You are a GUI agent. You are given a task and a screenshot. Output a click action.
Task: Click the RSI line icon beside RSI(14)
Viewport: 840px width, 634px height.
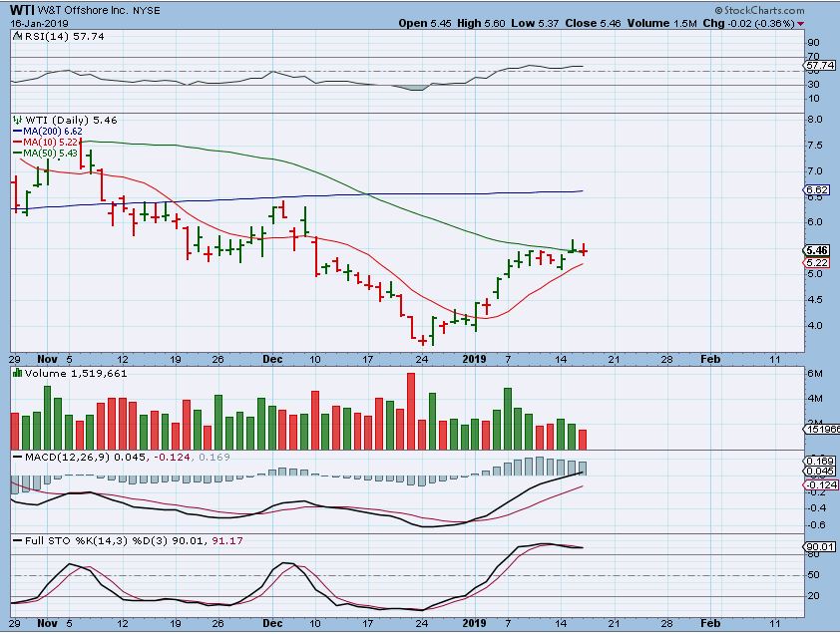[18, 37]
